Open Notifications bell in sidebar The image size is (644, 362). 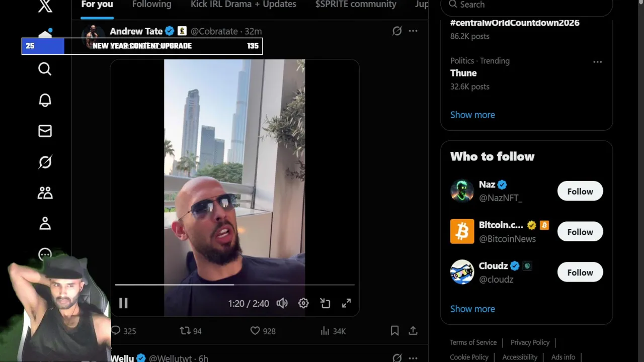point(45,100)
